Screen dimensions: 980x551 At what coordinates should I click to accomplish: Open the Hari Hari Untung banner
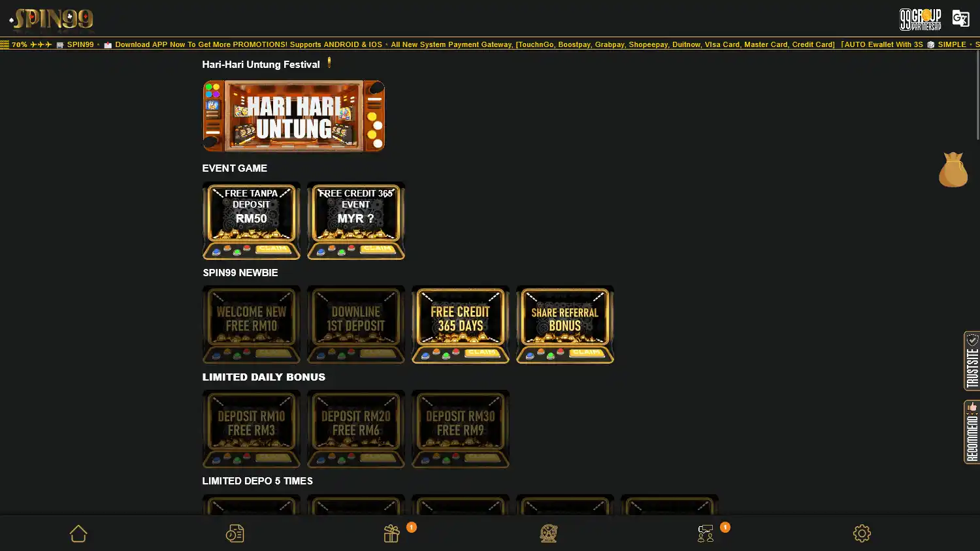pyautogui.click(x=293, y=116)
